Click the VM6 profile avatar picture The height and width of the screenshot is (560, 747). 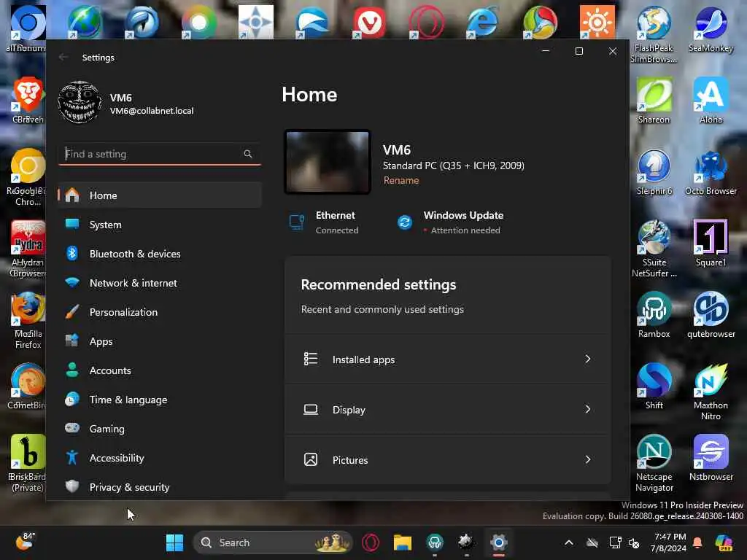80,102
